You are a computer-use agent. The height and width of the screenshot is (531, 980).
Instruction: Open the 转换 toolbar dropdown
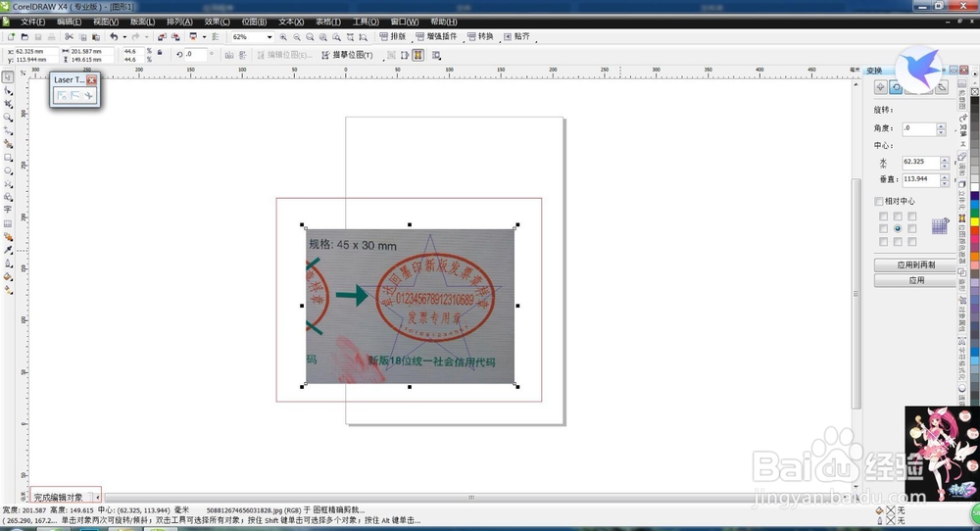(x=480, y=36)
